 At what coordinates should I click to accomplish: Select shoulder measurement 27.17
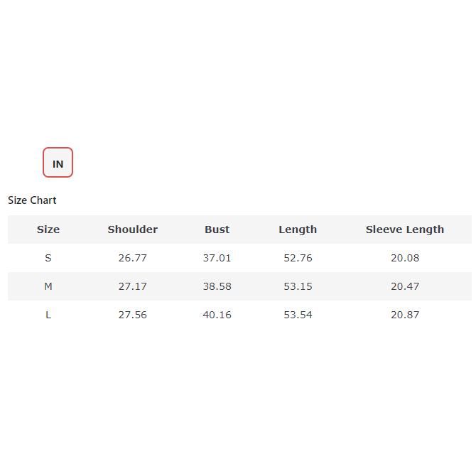pos(132,286)
